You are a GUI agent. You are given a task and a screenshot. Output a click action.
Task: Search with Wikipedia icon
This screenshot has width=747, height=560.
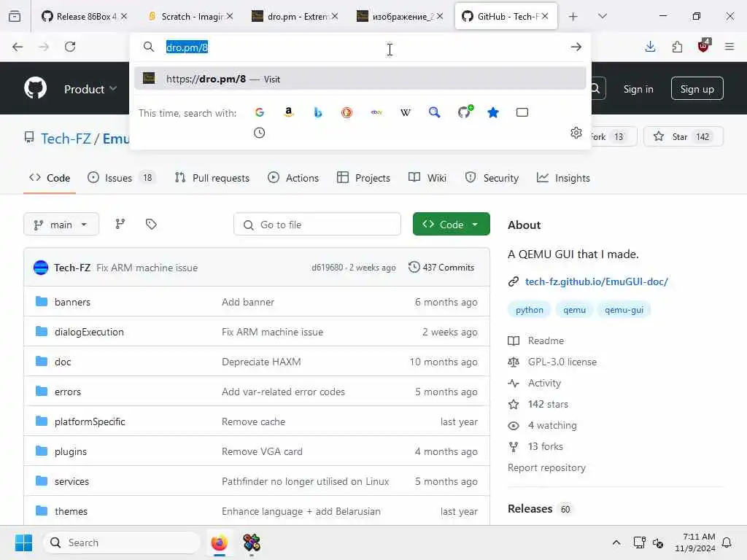[x=406, y=112]
